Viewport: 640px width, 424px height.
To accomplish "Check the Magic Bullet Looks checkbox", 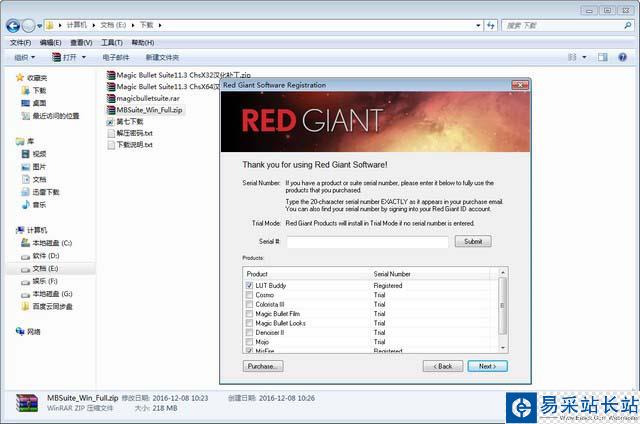I will point(249,323).
